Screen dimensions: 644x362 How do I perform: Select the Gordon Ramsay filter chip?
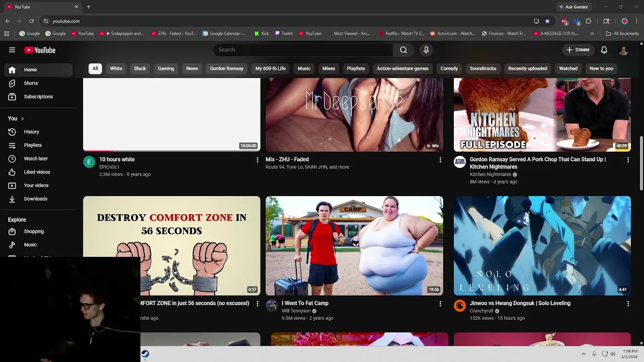pyautogui.click(x=227, y=68)
